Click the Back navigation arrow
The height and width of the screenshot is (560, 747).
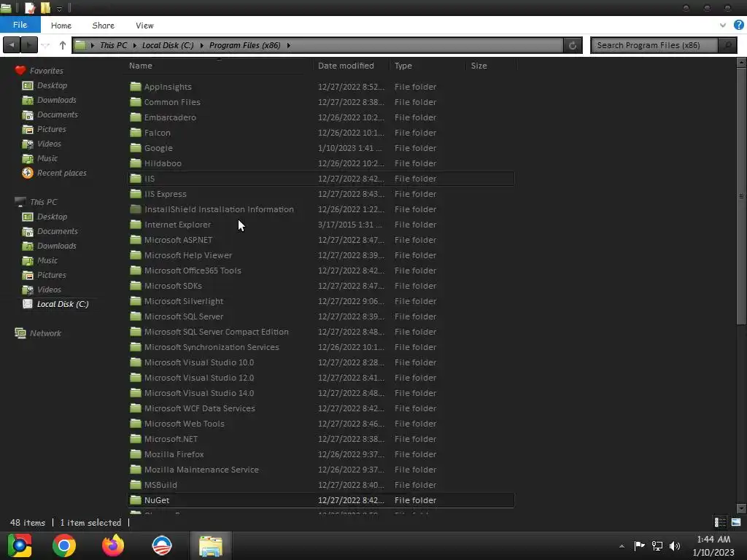[12, 45]
